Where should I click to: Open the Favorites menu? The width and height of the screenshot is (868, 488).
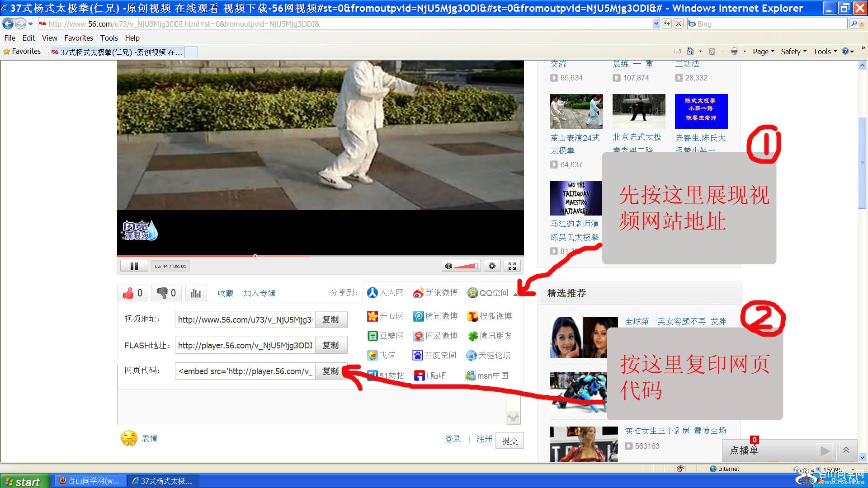[x=79, y=38]
